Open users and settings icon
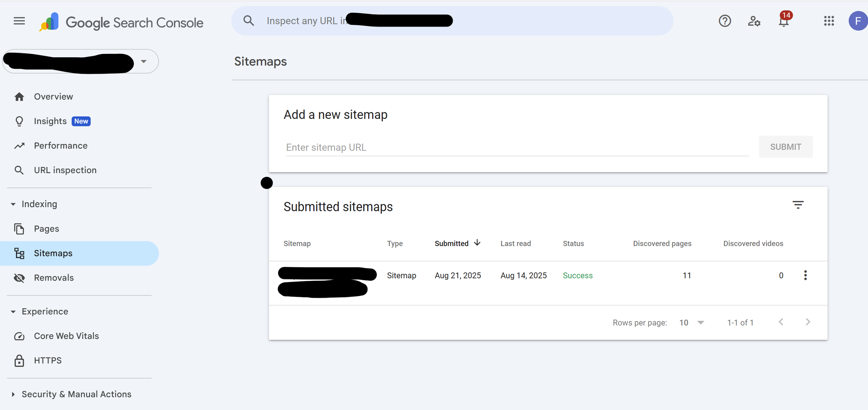Screen dimensions: 868x410 (x=754, y=21)
